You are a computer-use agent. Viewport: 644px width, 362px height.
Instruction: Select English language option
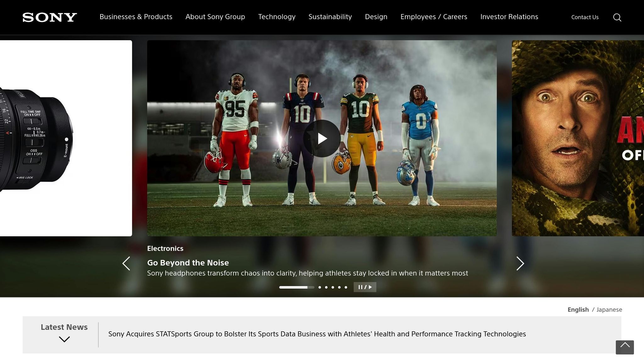(x=578, y=310)
